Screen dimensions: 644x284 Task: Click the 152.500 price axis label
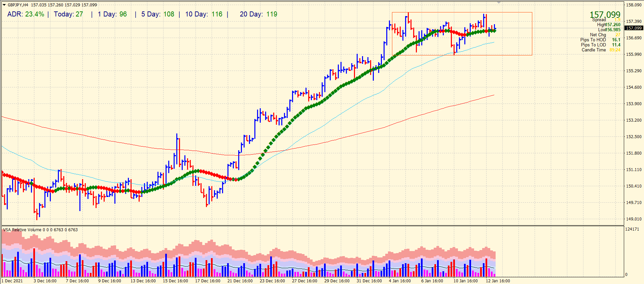(x=634, y=137)
